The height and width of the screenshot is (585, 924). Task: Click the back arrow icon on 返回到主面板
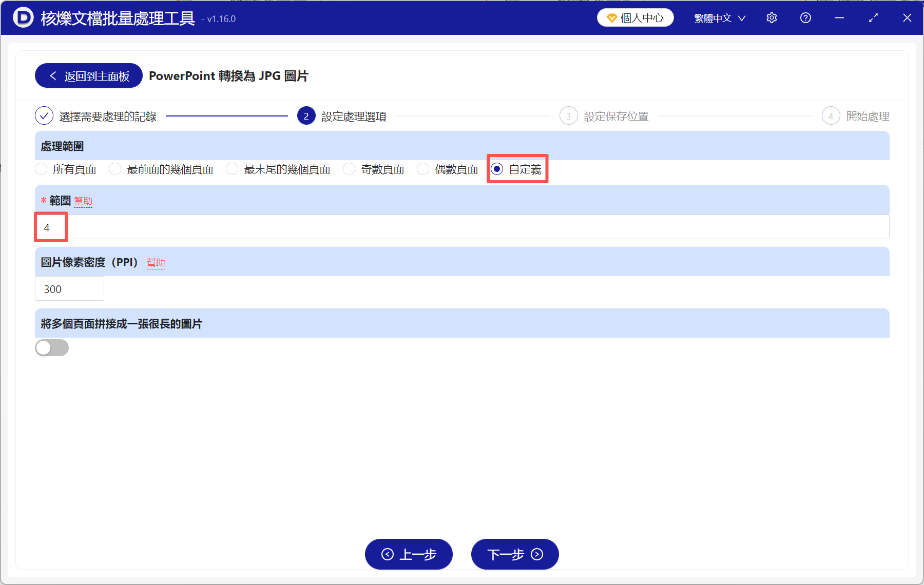coord(53,75)
